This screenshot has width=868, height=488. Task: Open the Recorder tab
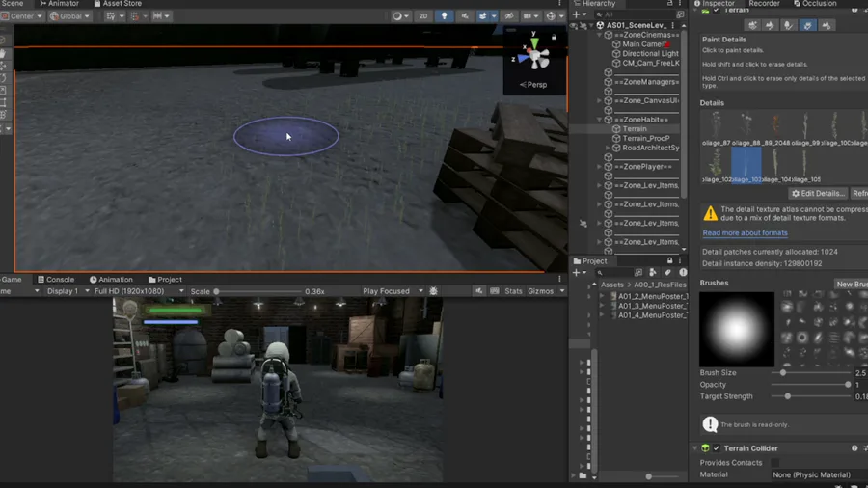click(x=764, y=3)
